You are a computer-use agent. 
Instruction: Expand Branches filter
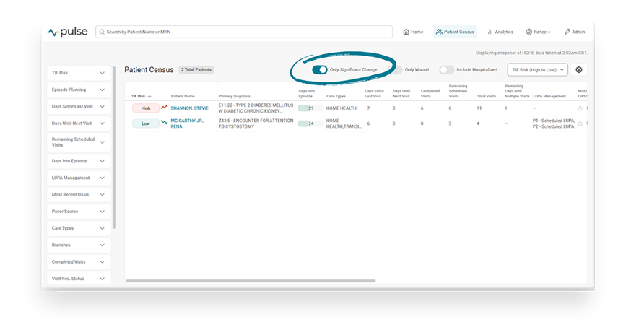pos(79,245)
